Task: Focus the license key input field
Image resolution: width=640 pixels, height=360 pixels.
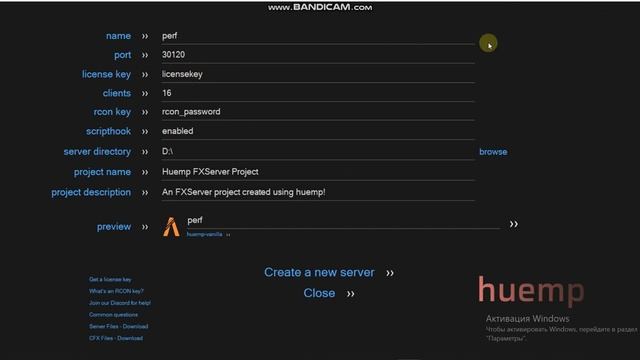Action: (318, 74)
